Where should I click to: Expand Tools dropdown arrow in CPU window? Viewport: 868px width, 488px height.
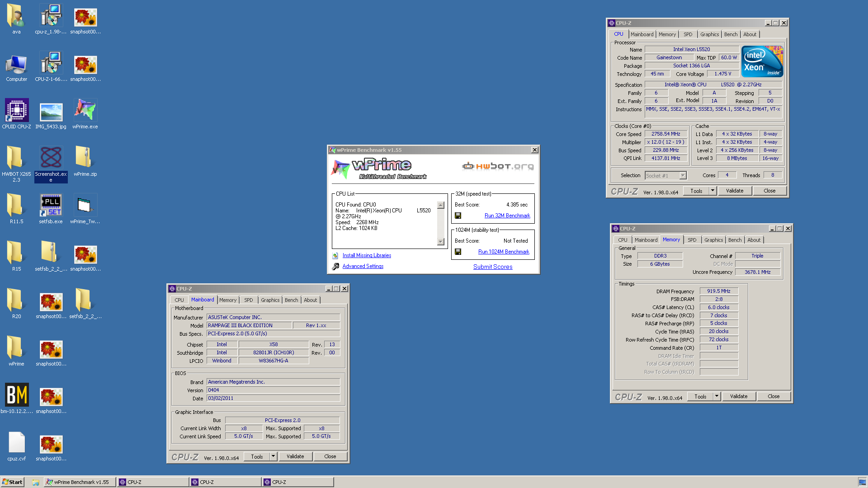point(713,191)
